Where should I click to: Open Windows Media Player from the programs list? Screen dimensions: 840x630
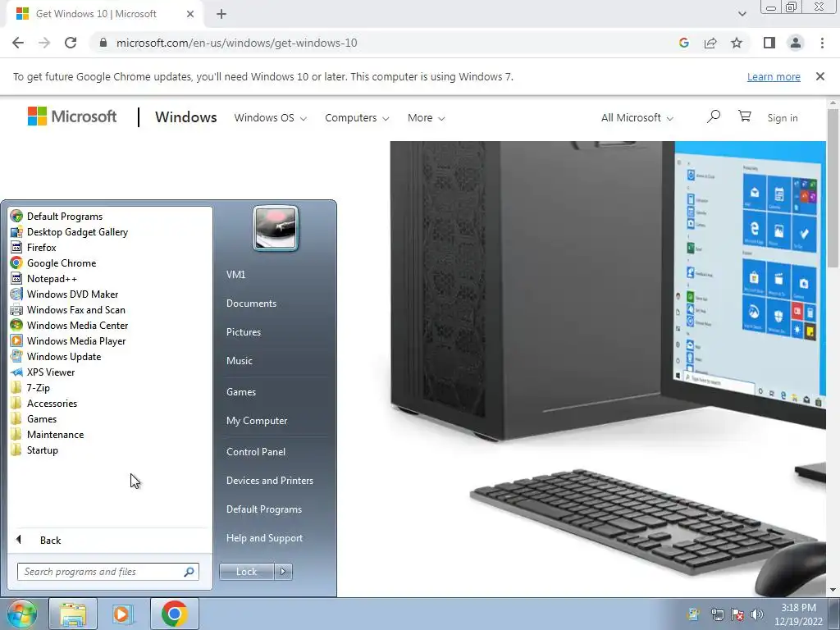(68, 340)
